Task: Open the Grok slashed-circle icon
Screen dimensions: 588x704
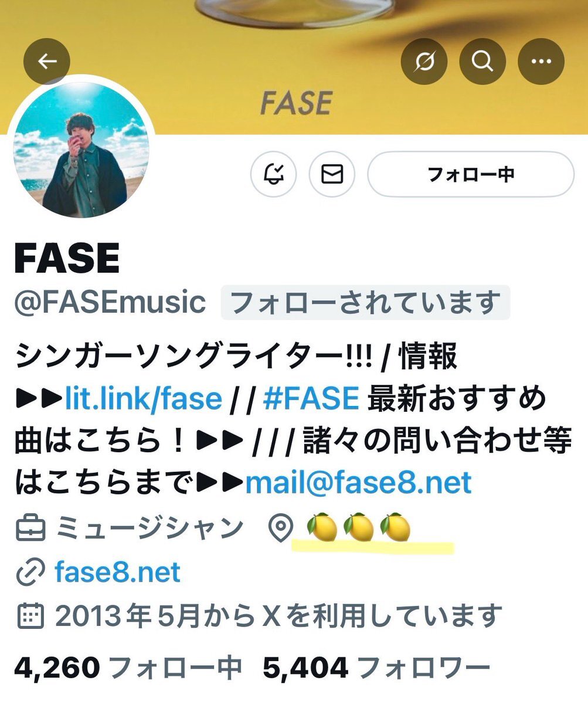Action: pyautogui.click(x=424, y=62)
